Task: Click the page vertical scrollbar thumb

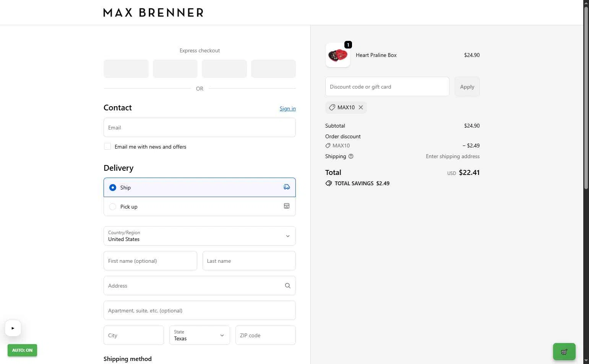Action: [x=586, y=97]
